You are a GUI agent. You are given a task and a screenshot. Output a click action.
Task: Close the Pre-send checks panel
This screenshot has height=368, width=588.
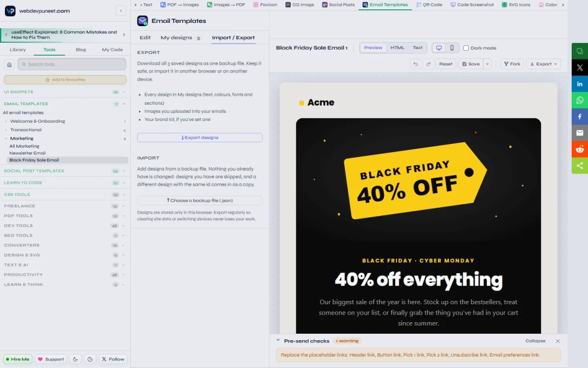[x=558, y=341]
